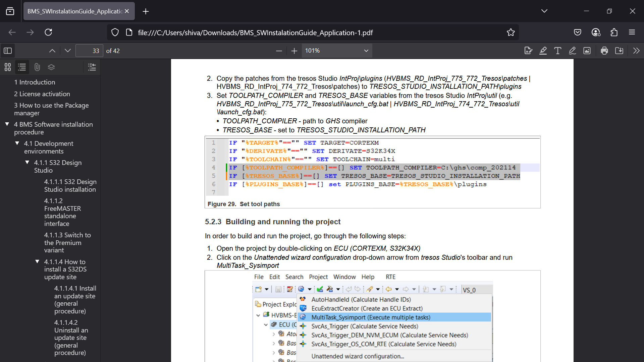Screen dimensions: 644x362
Task: Show attachments panel in sidebar
Action: [37, 67]
